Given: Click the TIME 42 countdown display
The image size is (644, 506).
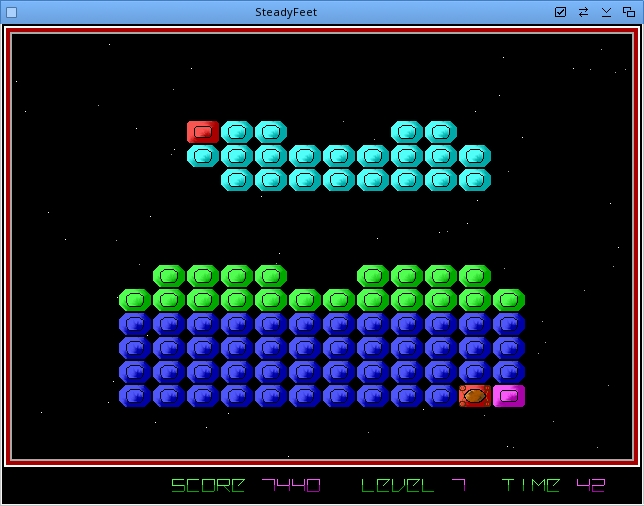Looking at the screenshot, I should [553, 485].
